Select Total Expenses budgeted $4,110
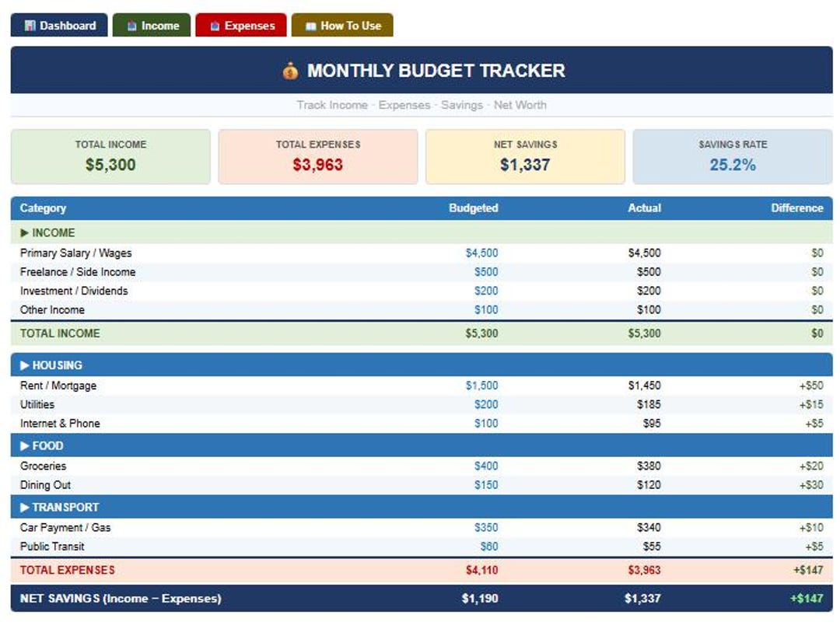The image size is (840, 632). [481, 570]
